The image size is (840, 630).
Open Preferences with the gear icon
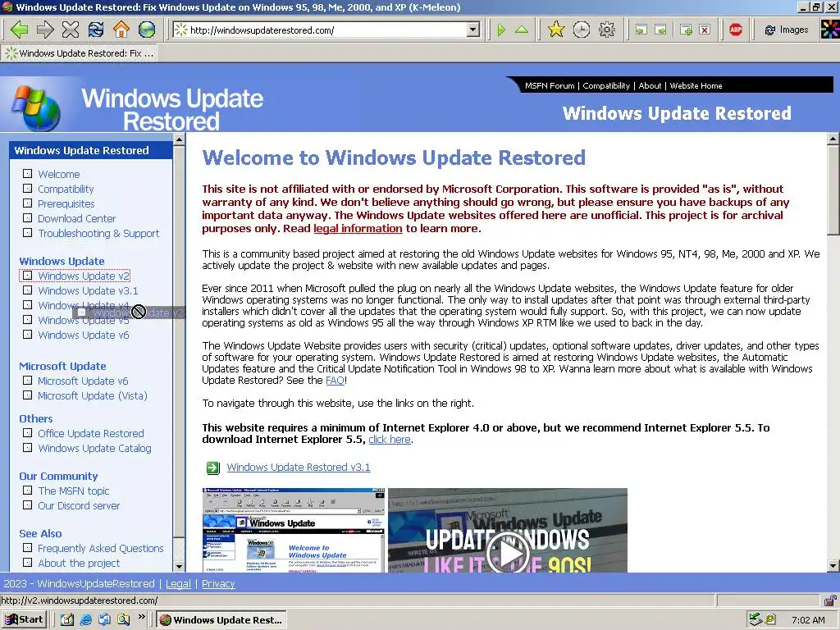coord(607,30)
